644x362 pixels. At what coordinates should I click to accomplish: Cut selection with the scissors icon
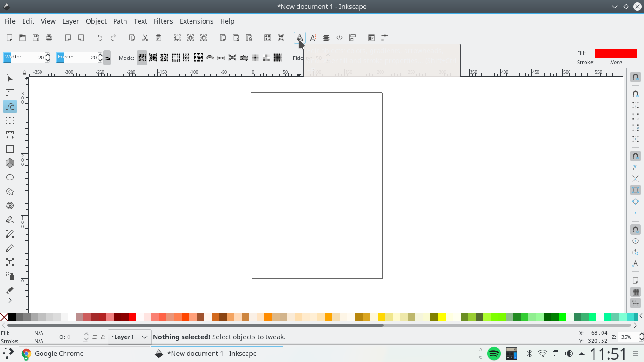[x=145, y=38]
